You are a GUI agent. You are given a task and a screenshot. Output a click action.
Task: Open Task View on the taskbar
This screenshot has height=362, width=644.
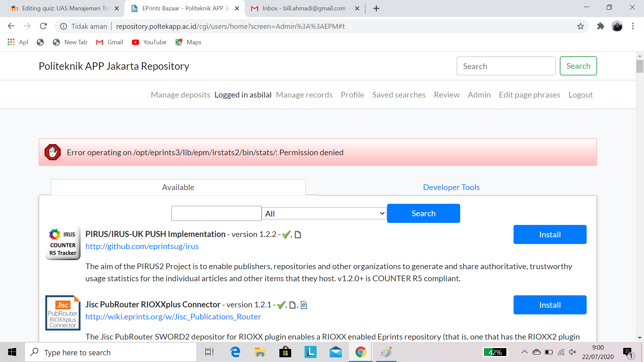[209, 352]
